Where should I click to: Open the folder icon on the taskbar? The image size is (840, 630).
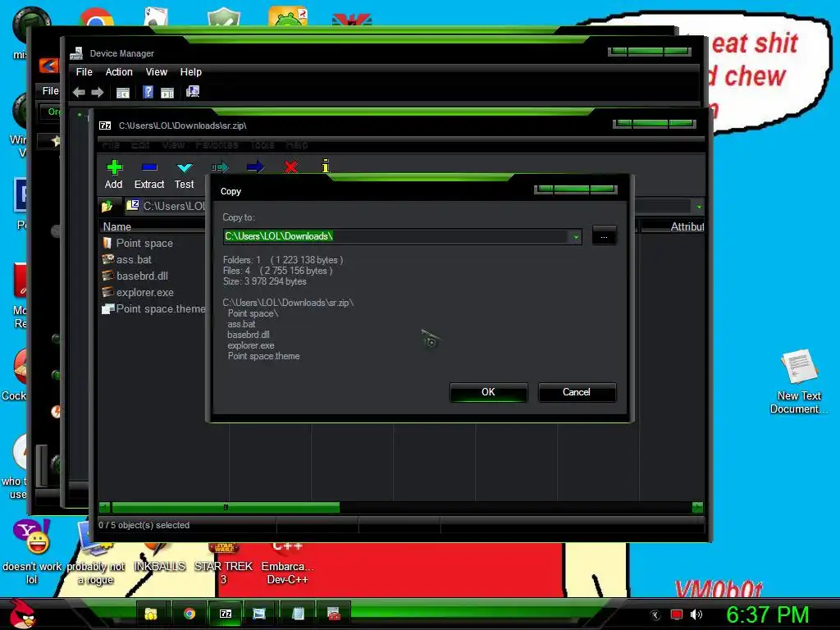tap(151, 614)
